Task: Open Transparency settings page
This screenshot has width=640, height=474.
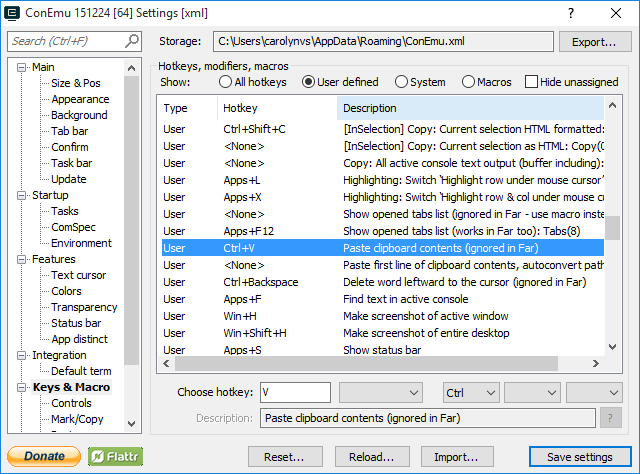Action: pos(84,307)
